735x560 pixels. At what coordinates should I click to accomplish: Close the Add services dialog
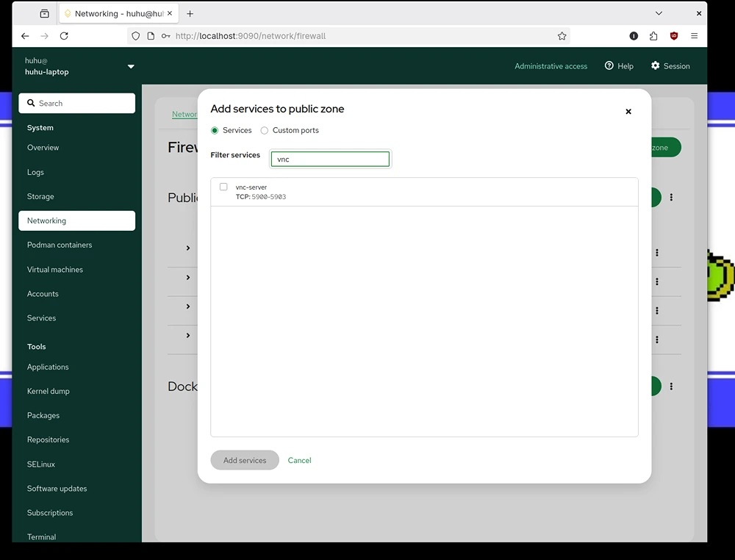628,112
